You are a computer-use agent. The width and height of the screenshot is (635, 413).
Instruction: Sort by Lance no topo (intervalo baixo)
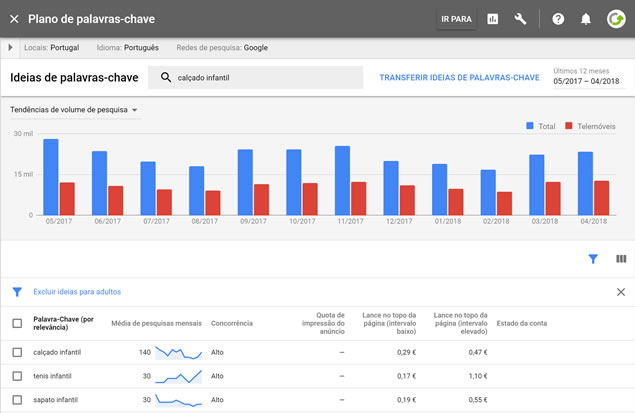coord(389,323)
